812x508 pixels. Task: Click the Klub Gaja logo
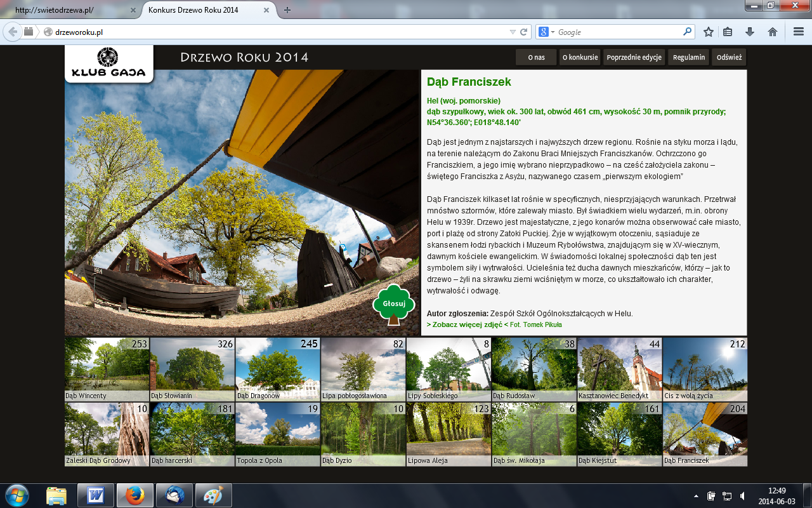coord(109,63)
